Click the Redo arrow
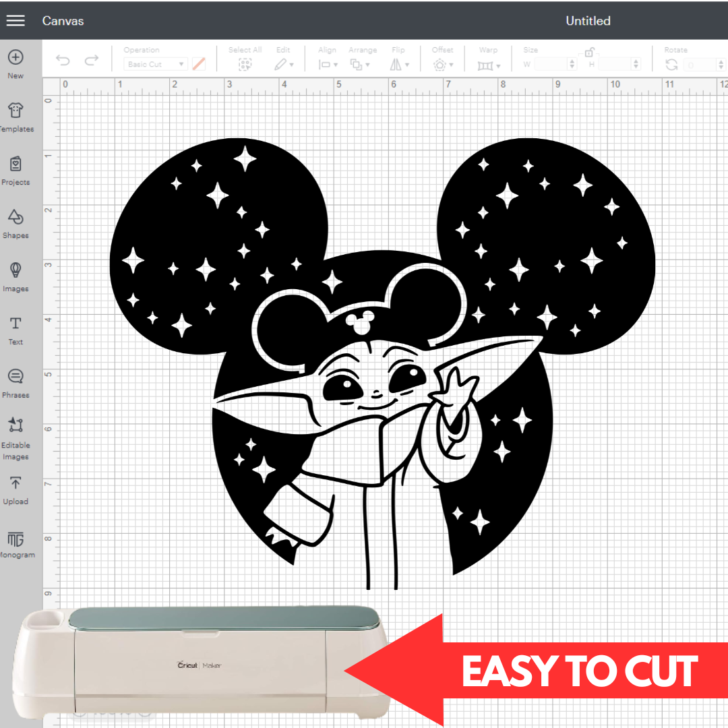 tap(92, 60)
